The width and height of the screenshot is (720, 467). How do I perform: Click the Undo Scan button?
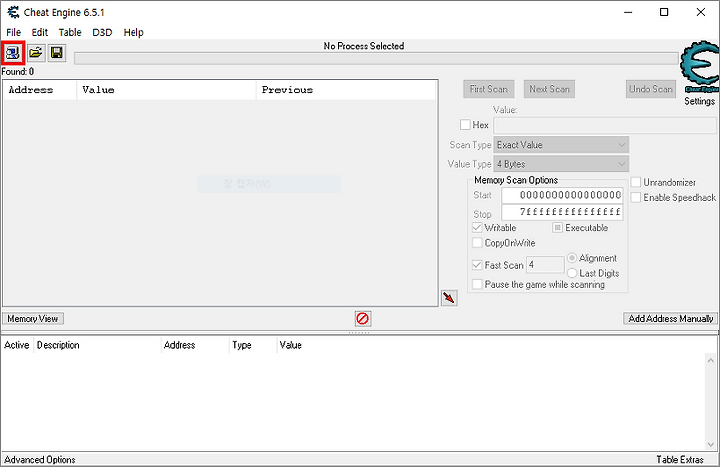coord(651,89)
